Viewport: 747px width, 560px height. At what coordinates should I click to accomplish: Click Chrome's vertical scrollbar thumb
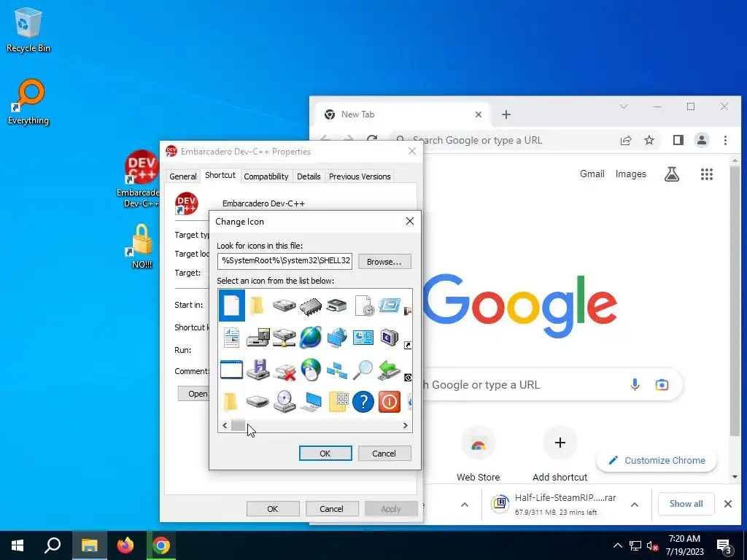pyautogui.click(x=735, y=303)
